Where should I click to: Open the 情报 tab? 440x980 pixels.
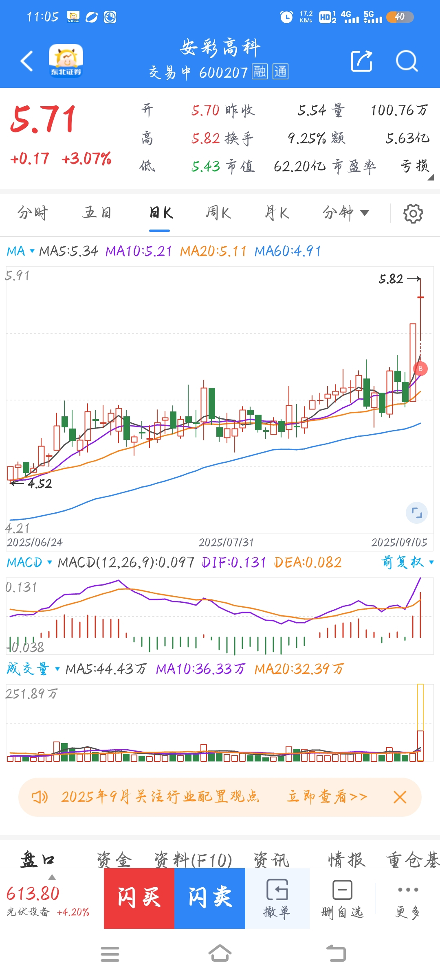pos(346,860)
